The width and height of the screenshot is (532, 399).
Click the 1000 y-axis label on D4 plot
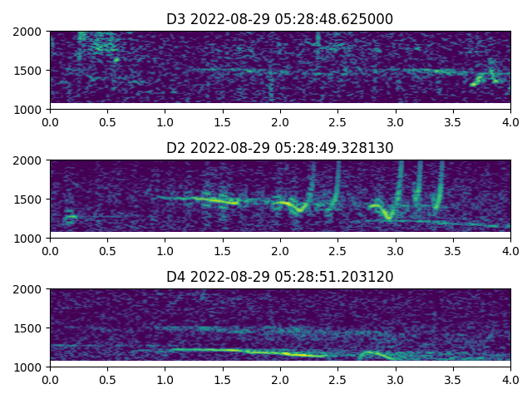point(28,367)
